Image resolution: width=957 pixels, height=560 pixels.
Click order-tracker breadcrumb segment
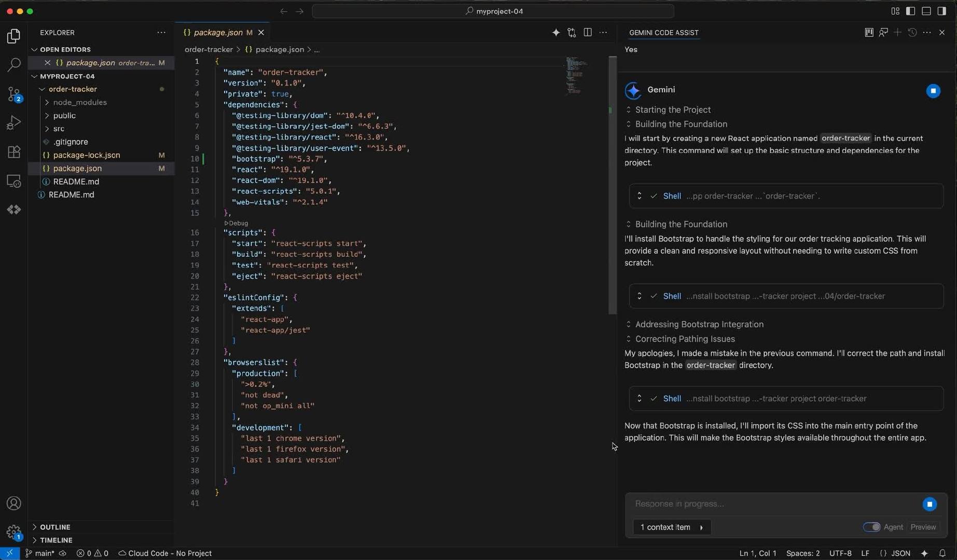coord(209,50)
